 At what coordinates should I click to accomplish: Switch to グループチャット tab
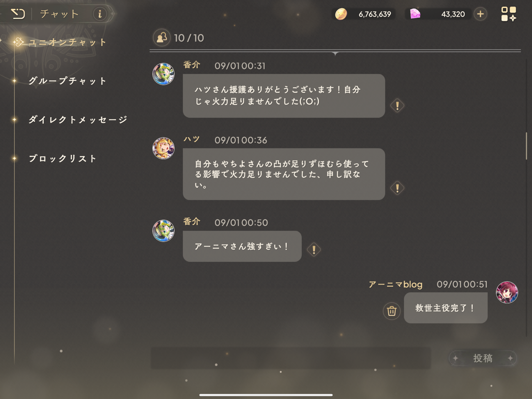(x=67, y=81)
